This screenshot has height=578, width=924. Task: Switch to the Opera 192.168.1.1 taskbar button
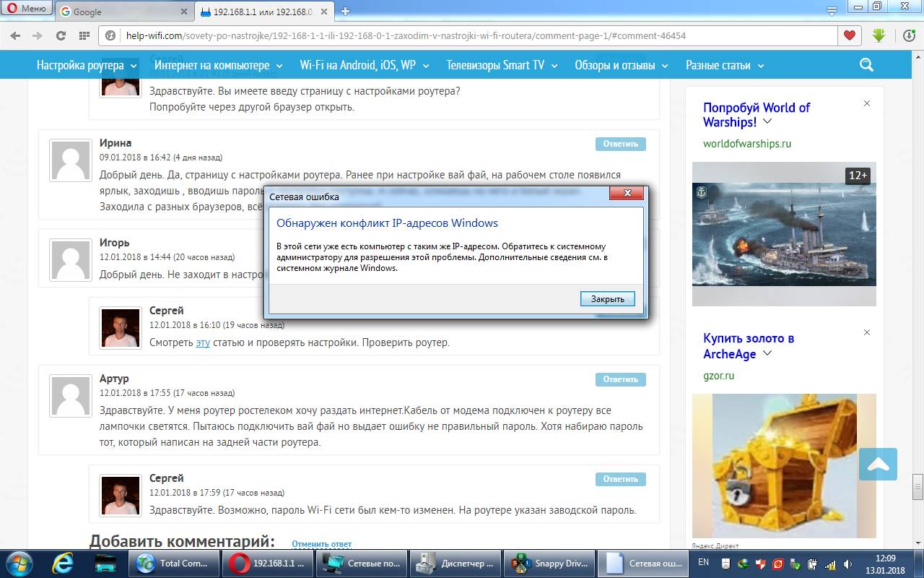268,563
